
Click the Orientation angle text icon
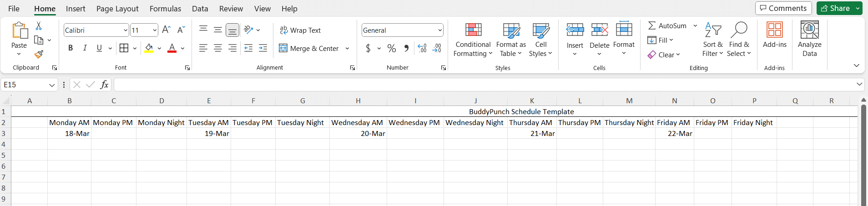click(248, 30)
